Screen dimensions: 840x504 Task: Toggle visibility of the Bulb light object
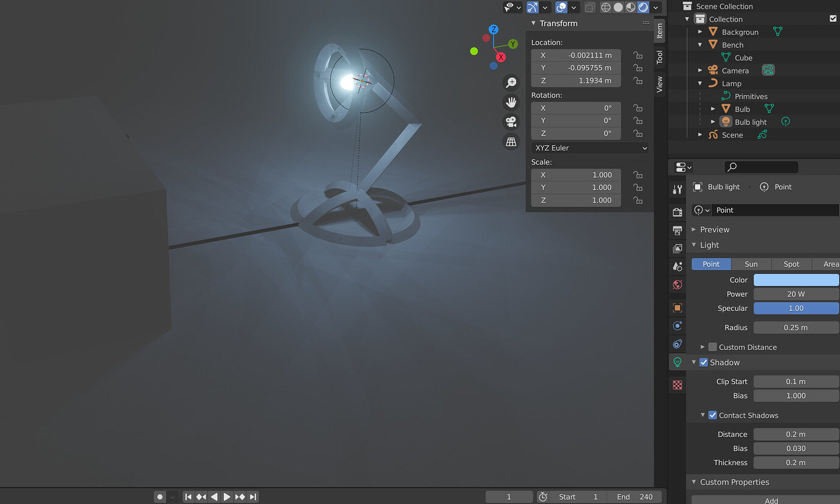tap(785, 122)
